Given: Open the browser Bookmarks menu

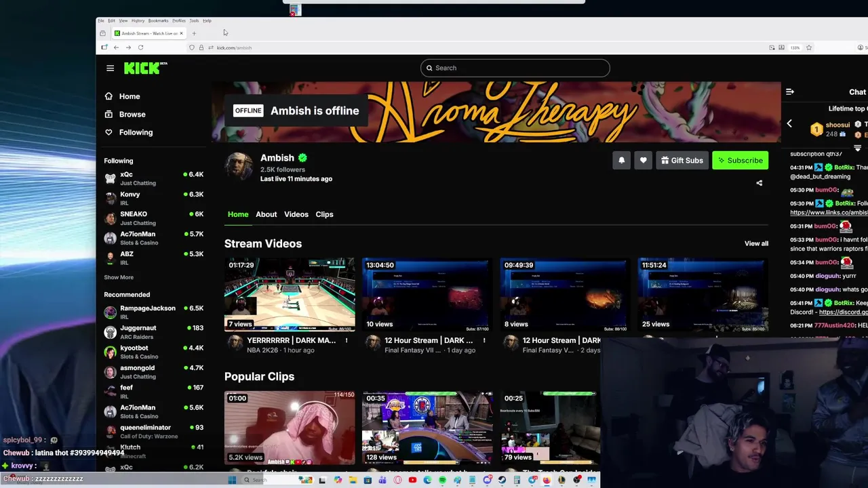Looking at the screenshot, I should click(158, 21).
